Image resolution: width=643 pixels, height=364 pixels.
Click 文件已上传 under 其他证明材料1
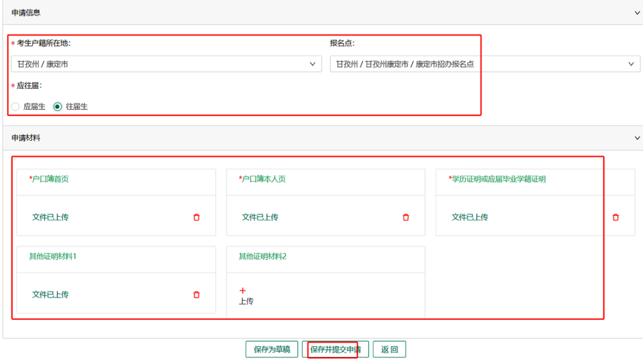click(50, 295)
